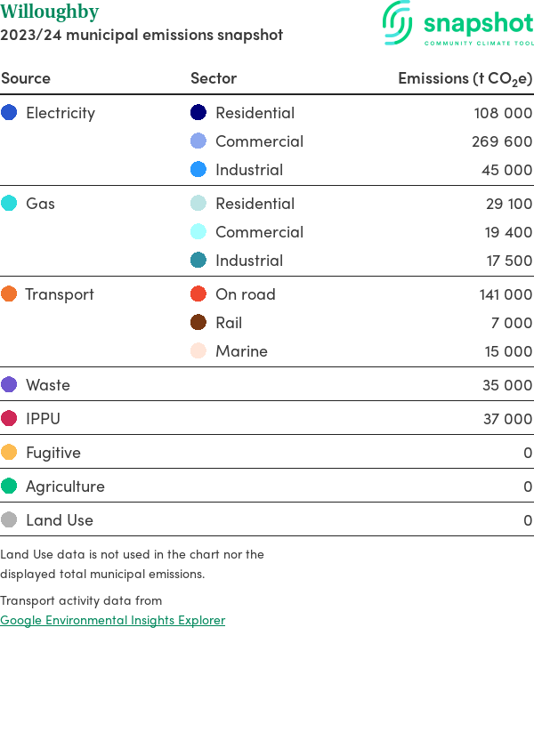The height and width of the screenshot is (756, 534).
Task: Click the Snapshot fingerprint logo icon
Action: coord(398,22)
